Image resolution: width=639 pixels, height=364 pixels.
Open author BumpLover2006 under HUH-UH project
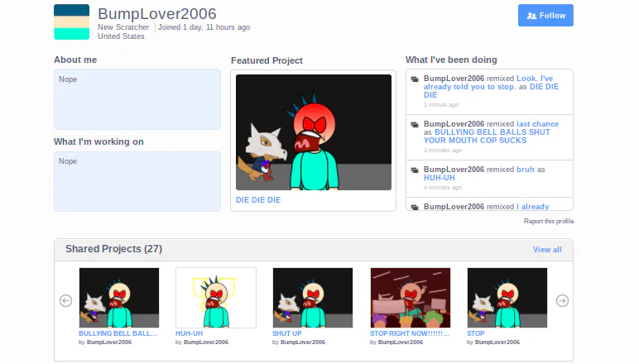[x=206, y=342]
